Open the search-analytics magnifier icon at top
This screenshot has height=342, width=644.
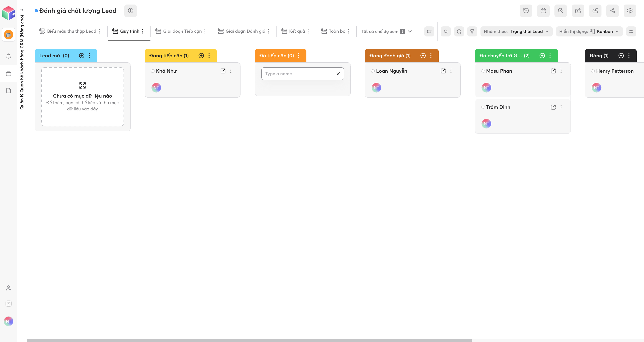(561, 11)
